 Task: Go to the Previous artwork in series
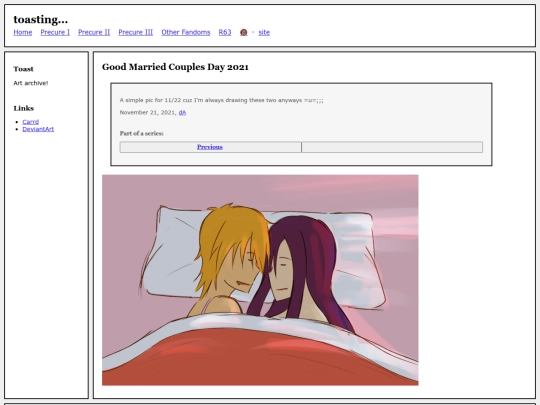pyautogui.click(x=210, y=147)
